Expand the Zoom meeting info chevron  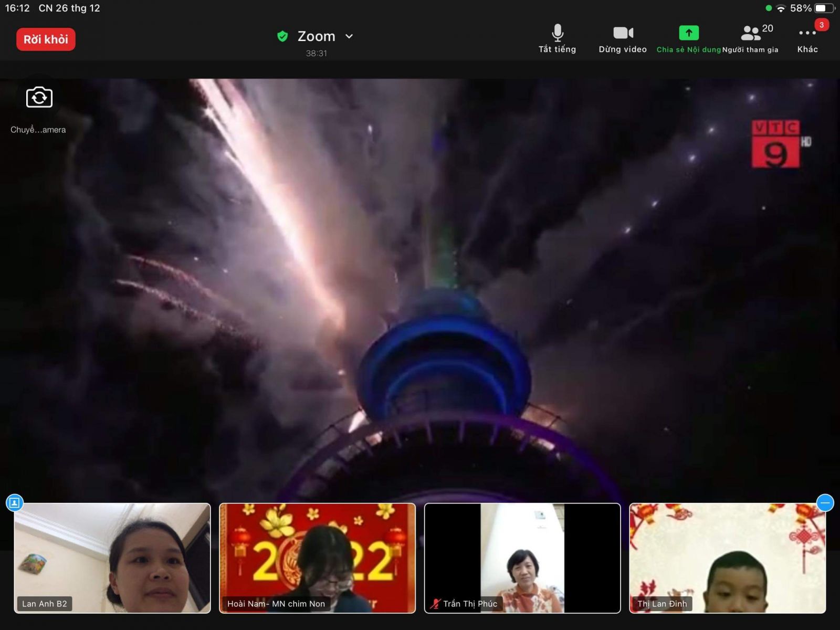click(x=349, y=36)
